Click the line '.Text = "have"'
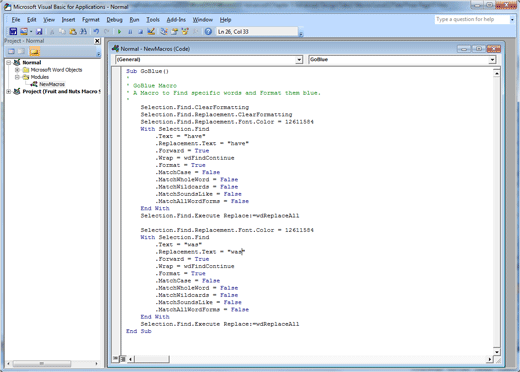 click(x=180, y=136)
